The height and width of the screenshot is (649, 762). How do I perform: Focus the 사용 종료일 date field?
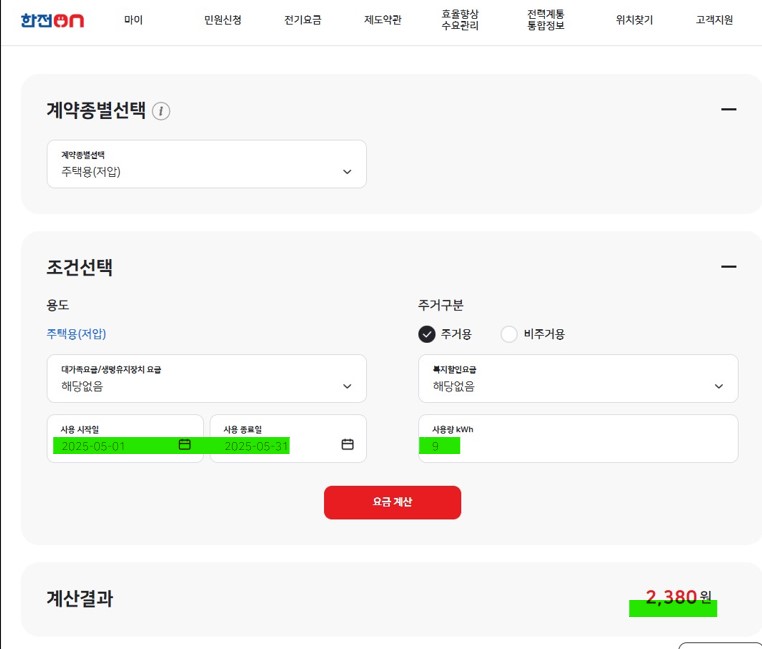click(x=288, y=439)
